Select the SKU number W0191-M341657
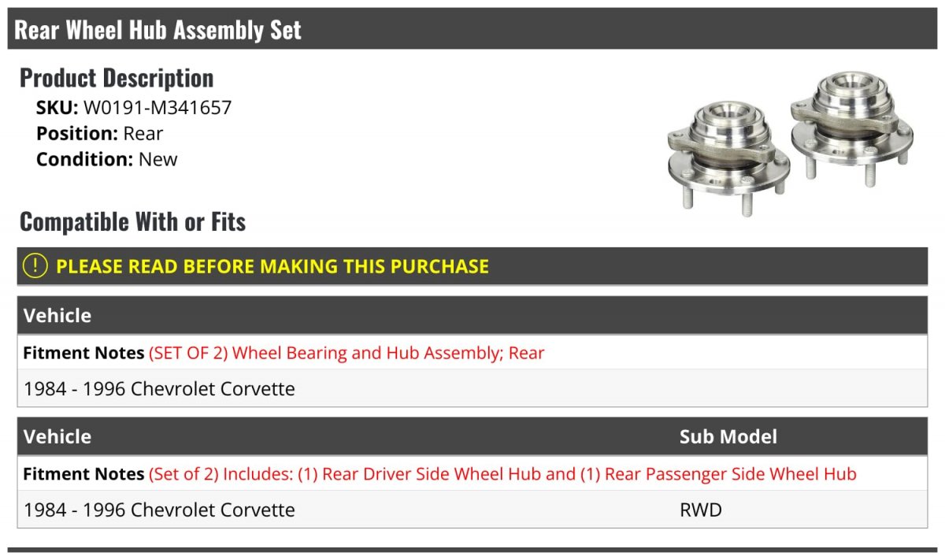 click(157, 107)
